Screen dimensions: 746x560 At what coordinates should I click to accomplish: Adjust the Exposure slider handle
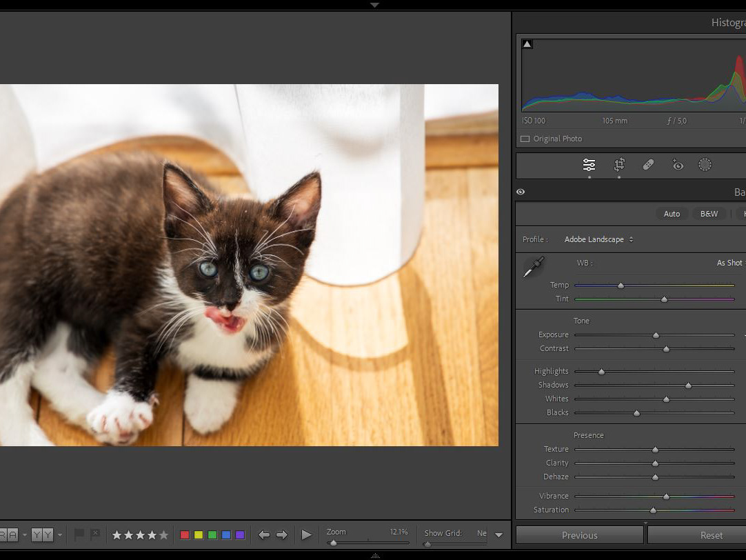656,335
